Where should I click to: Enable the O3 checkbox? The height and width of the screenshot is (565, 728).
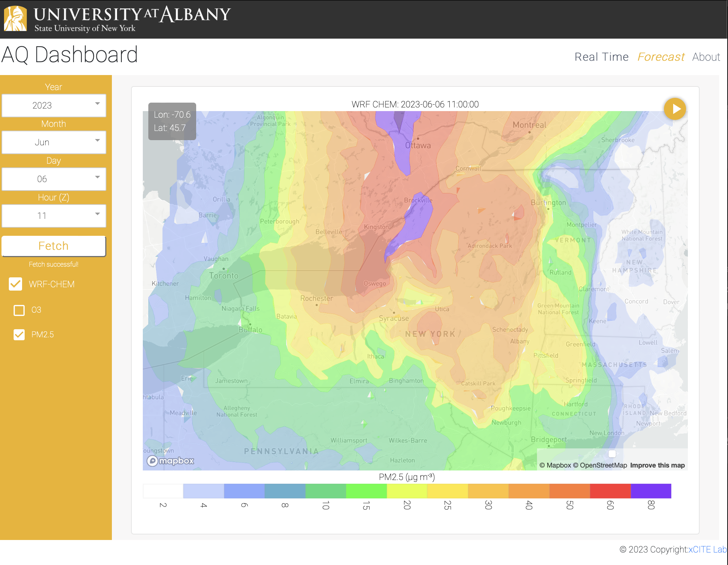click(19, 310)
